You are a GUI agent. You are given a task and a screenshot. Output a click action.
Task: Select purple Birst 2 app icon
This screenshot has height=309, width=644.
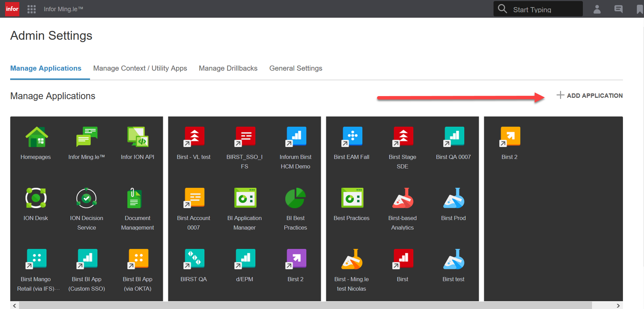[296, 259]
